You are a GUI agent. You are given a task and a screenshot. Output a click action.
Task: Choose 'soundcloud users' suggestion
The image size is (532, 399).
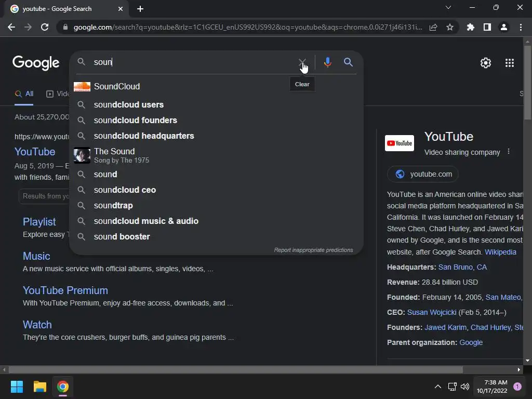(216, 105)
